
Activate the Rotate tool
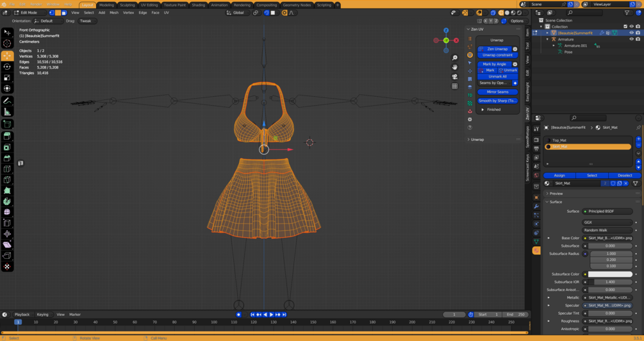coord(7,66)
